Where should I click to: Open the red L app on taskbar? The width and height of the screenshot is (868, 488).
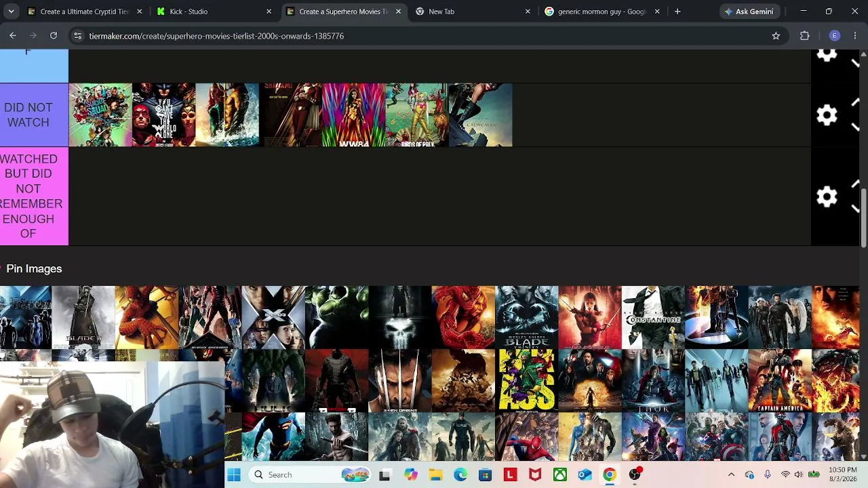pyautogui.click(x=510, y=475)
